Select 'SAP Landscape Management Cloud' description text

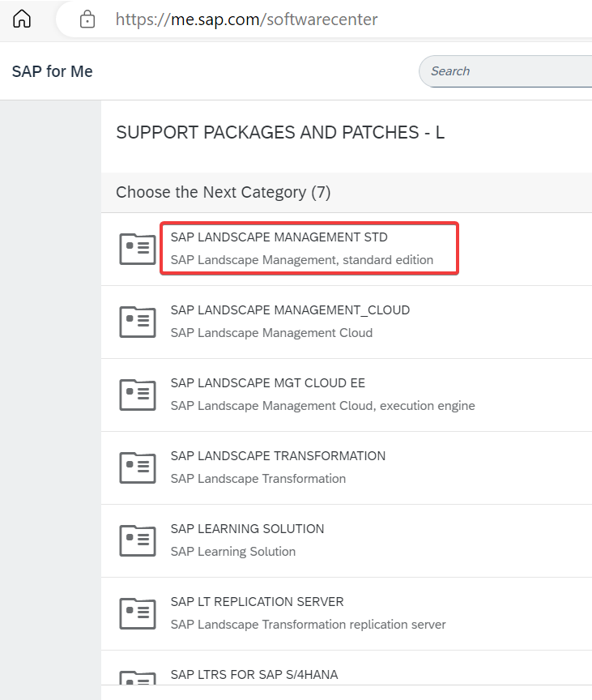click(271, 333)
